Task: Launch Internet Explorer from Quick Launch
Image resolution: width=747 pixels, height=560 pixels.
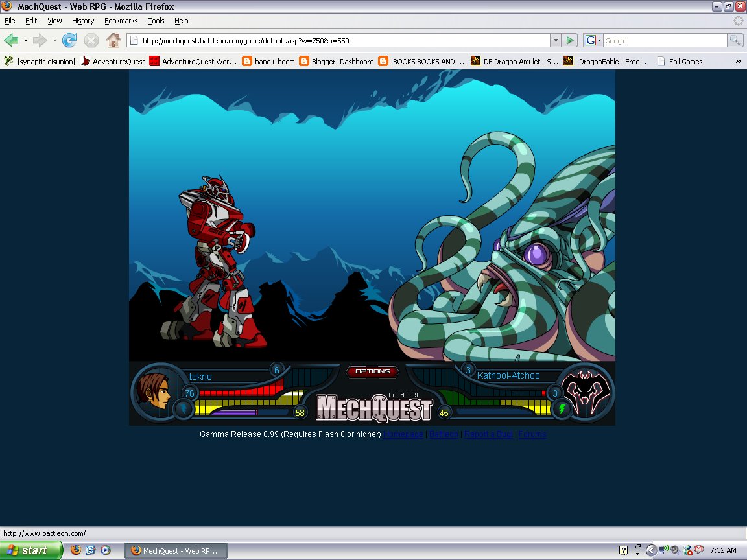Action: coord(90,550)
